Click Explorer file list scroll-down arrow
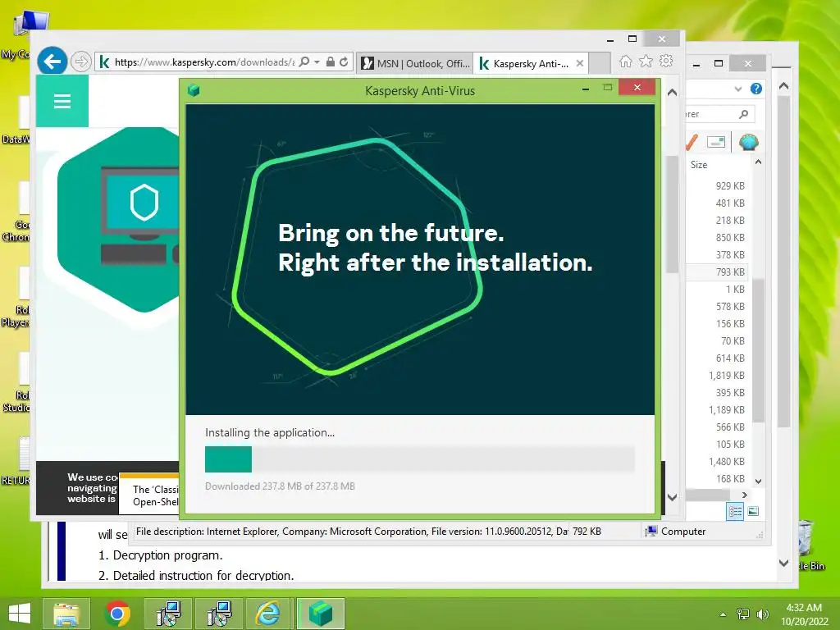This screenshot has height=630, width=840. point(759,481)
